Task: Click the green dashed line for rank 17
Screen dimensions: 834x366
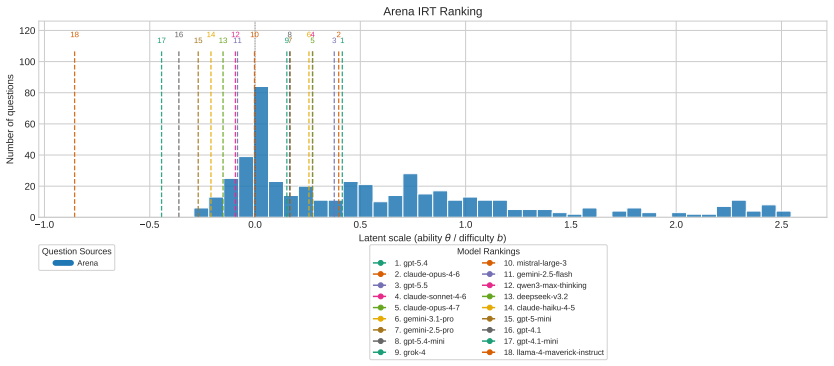Action: pyautogui.click(x=162, y=133)
